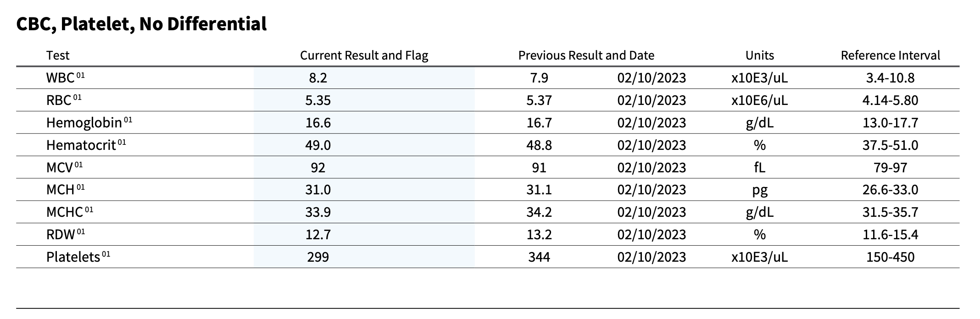This screenshot has width=980, height=319.
Task: Click the CBC, Platelet, No Differential heading
Action: (x=141, y=24)
